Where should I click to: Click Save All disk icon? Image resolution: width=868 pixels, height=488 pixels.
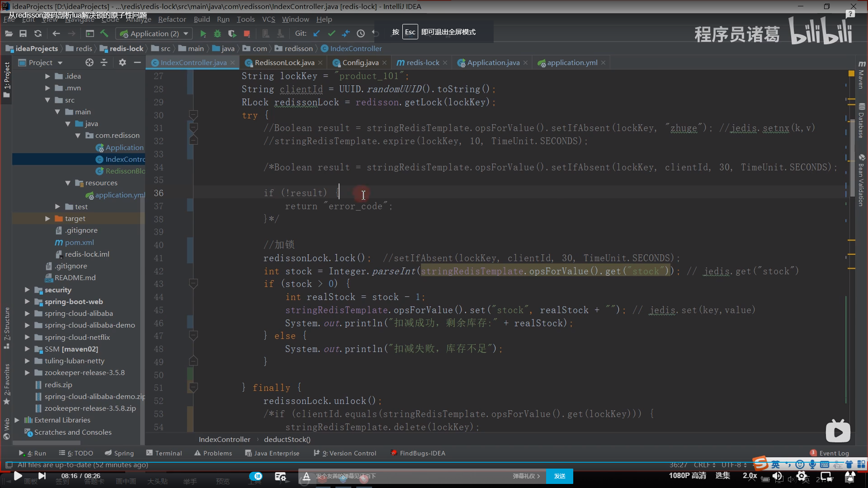[23, 33]
